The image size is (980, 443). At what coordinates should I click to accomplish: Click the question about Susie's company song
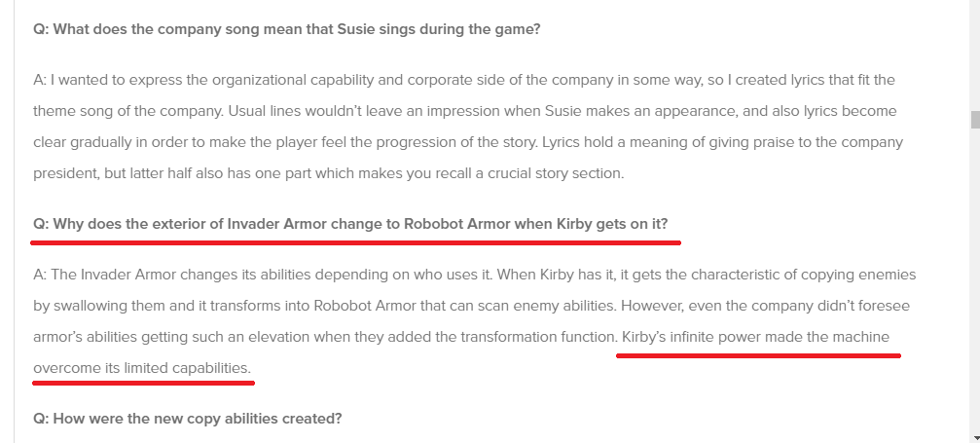[x=287, y=29]
